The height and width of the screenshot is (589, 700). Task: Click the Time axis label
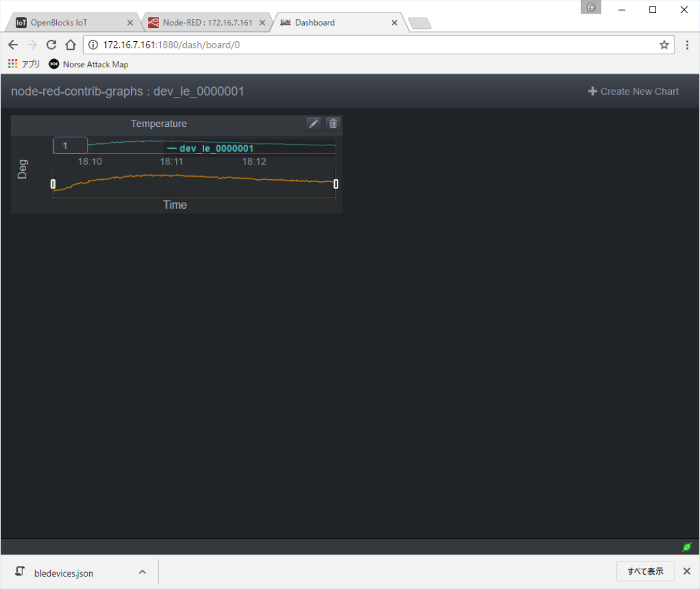click(175, 205)
